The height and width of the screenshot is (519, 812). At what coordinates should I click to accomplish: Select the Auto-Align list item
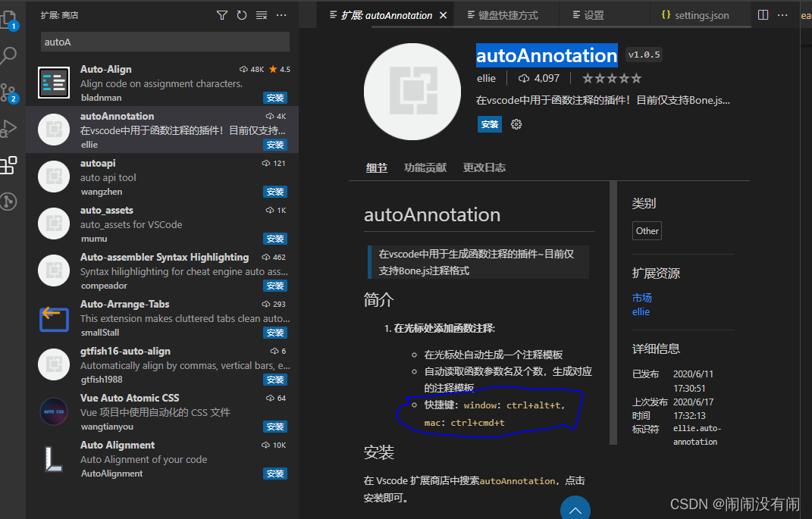tap(162, 83)
